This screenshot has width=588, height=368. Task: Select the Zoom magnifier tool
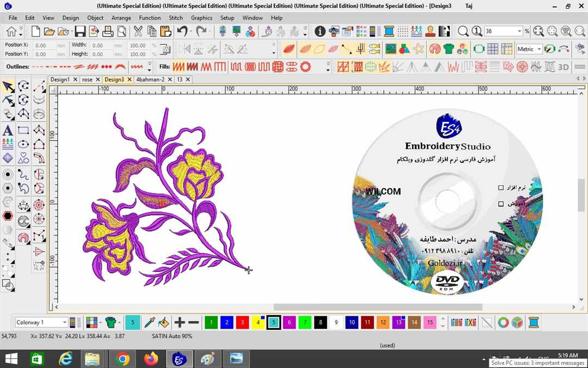463,31
